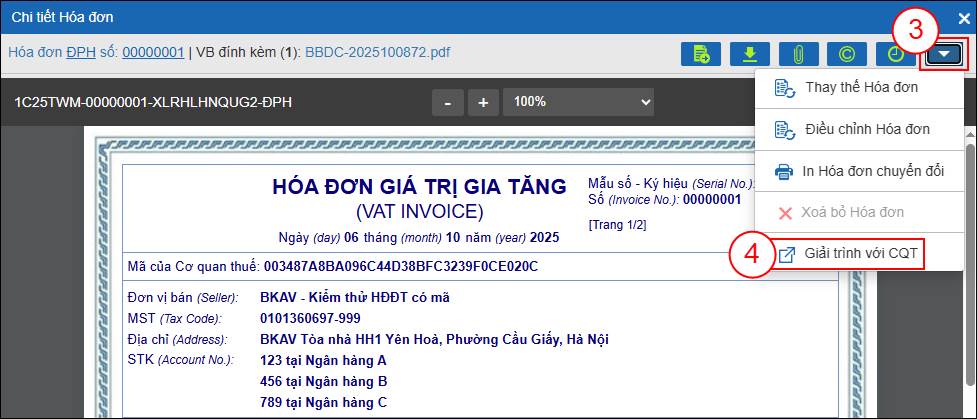Click the invoice export document icon
The width and height of the screenshot is (977, 419).
click(700, 53)
